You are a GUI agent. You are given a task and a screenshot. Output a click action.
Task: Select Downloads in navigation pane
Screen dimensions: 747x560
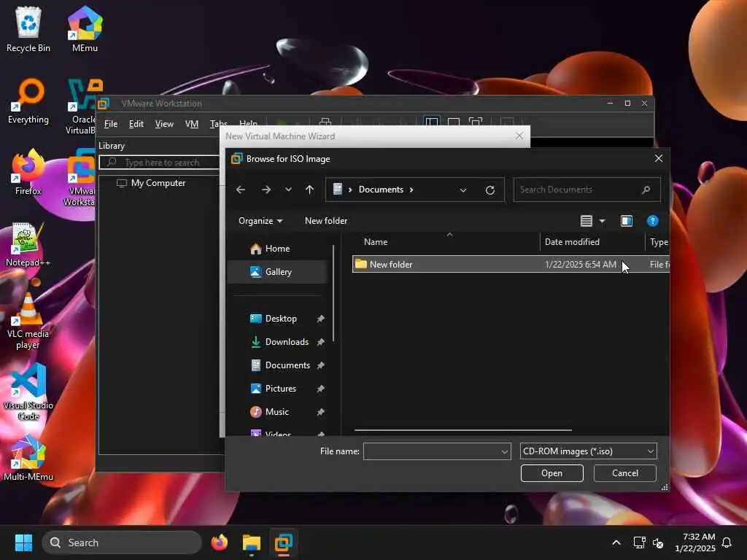click(x=277, y=342)
